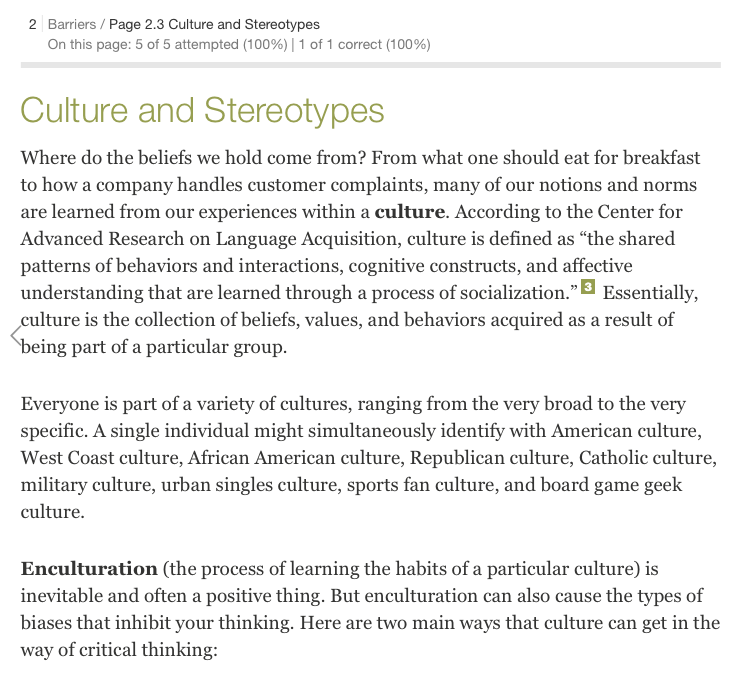Click the Culture and Stereotypes green heading
748x688 pixels.
(x=202, y=110)
